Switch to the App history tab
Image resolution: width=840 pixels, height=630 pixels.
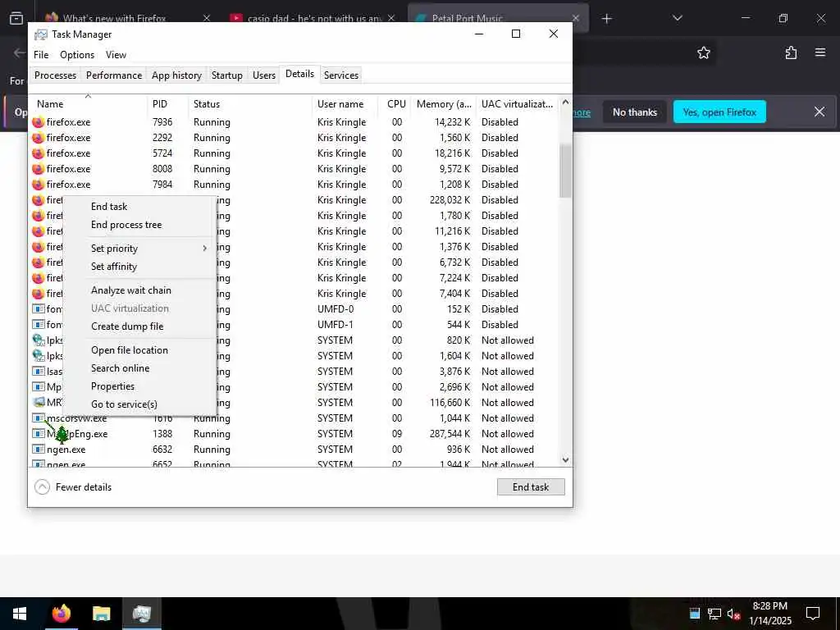177,75
